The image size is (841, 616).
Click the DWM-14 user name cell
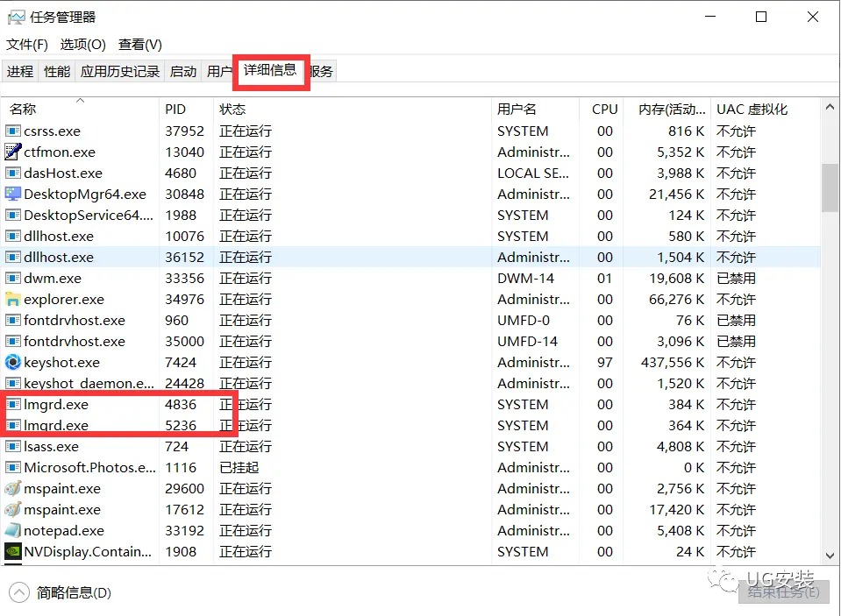[525, 279]
